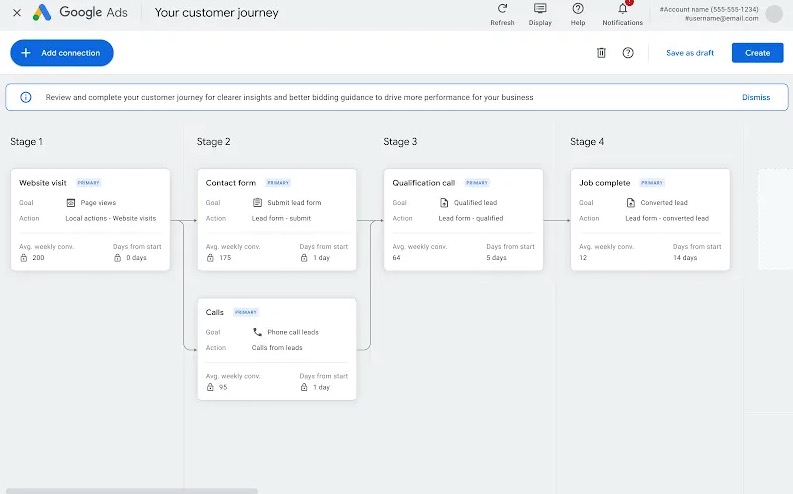
Task: Click the Stage 2 heading
Action: pos(213,142)
